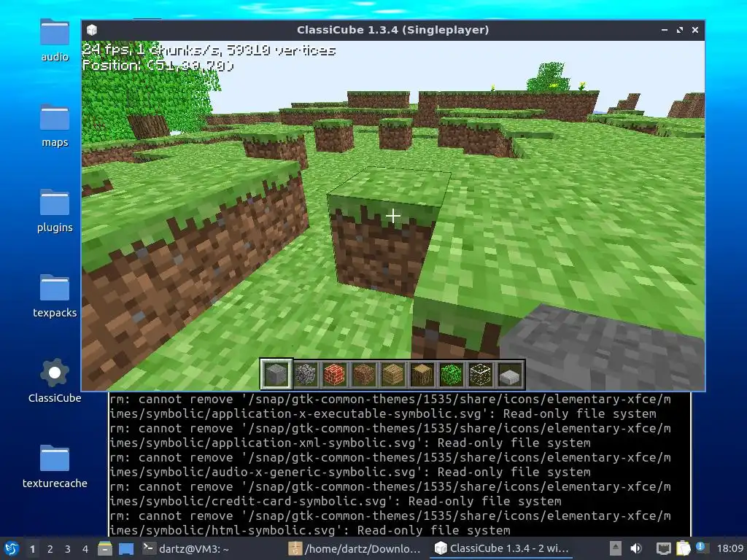The image size is (747, 560).
Task: Open the clipboard manager tray icon
Action: [683, 549]
